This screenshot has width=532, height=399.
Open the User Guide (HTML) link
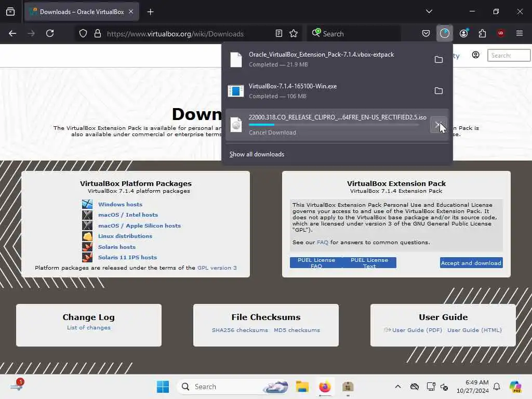pos(474,330)
